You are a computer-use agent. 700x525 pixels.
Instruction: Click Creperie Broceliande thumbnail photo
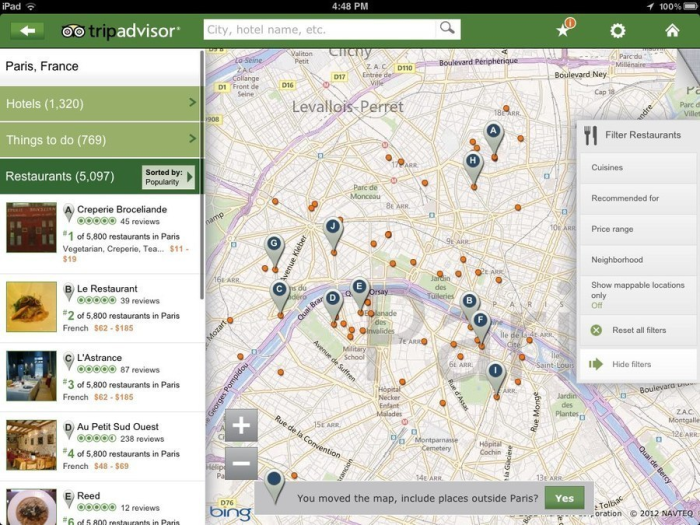coord(31,228)
